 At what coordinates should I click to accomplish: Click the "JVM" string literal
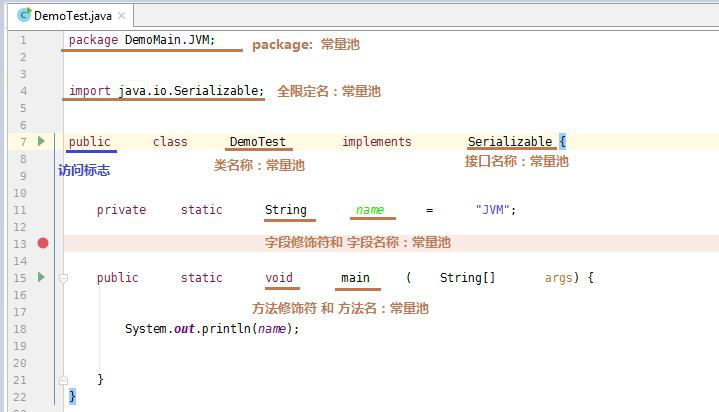pos(495,210)
